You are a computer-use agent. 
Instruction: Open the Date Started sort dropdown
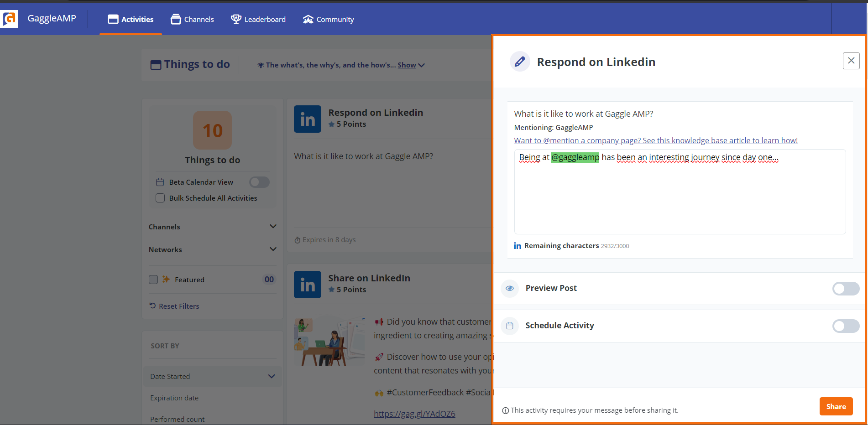pos(213,376)
